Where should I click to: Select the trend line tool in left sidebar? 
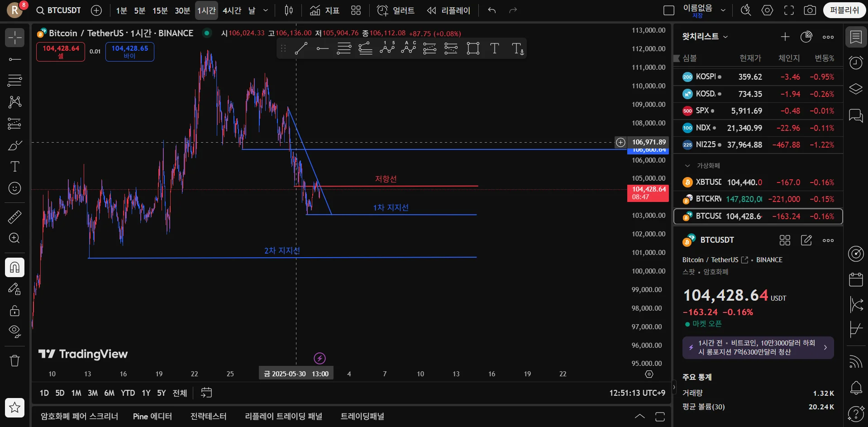click(x=15, y=59)
